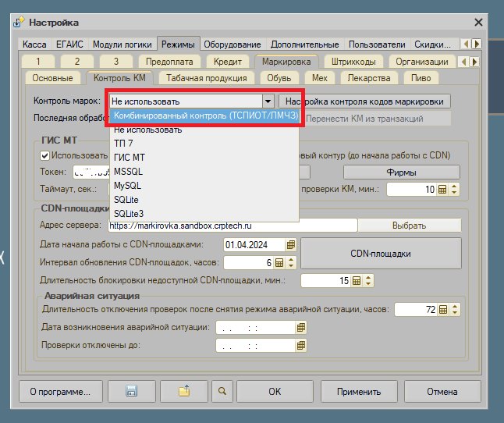Screen dimensions: 504x423
Task: Click 'Настройка контроля кодов маркировки' button
Action: (364, 101)
